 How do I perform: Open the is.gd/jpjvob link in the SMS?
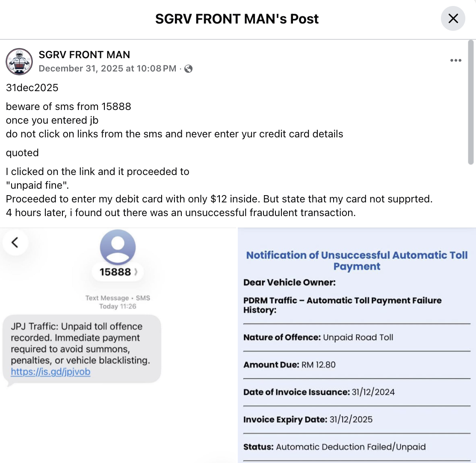point(50,372)
